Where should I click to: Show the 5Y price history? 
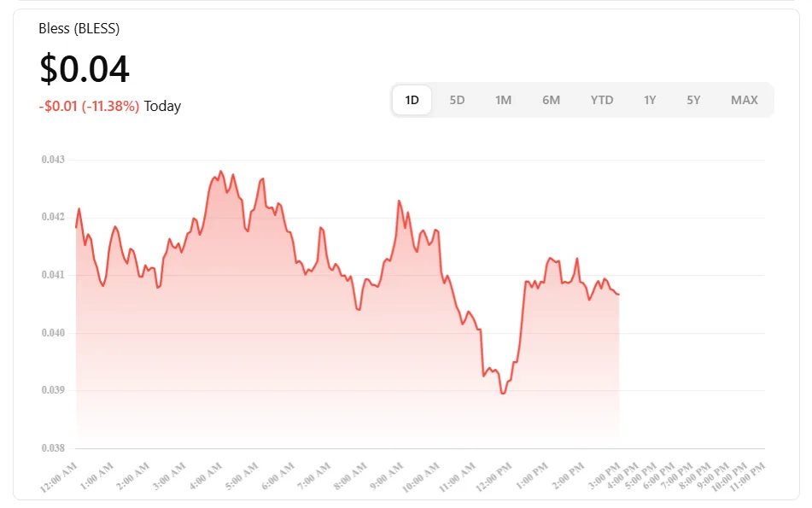(693, 100)
